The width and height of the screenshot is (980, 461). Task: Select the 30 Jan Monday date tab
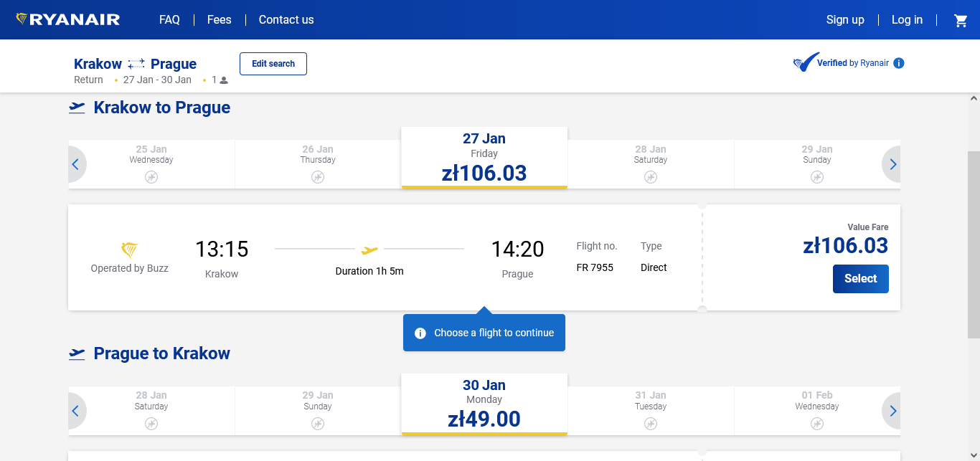coord(484,404)
